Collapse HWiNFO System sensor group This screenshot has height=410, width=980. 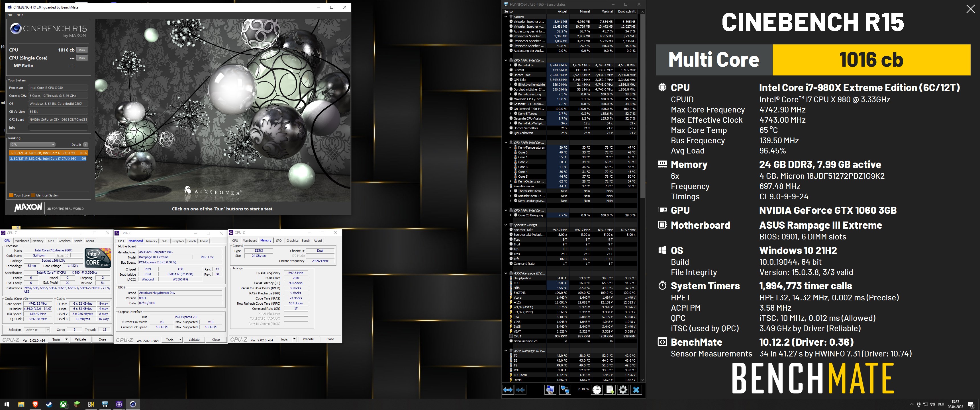[x=506, y=17]
